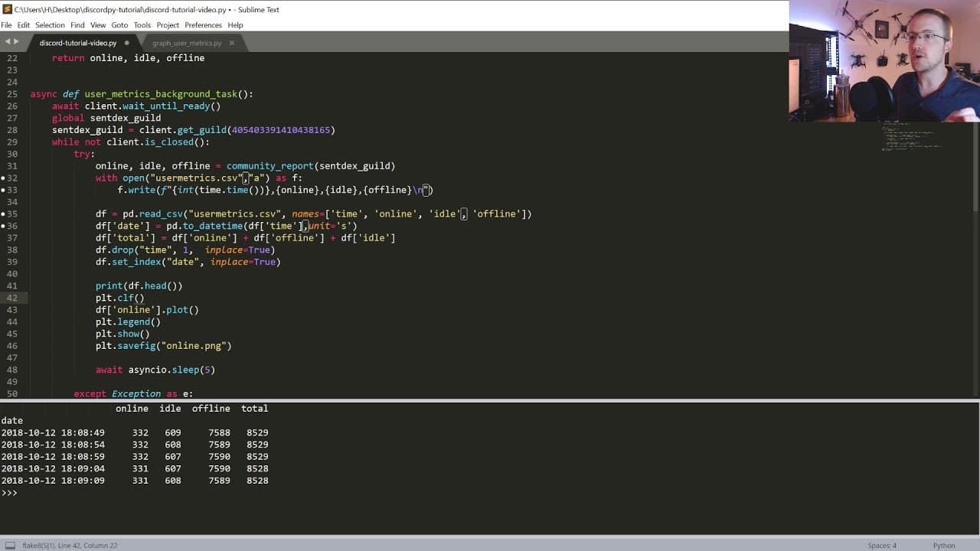This screenshot has width=980, height=551.
Task: Click the flake8 status message in status bar
Action: tap(70, 546)
